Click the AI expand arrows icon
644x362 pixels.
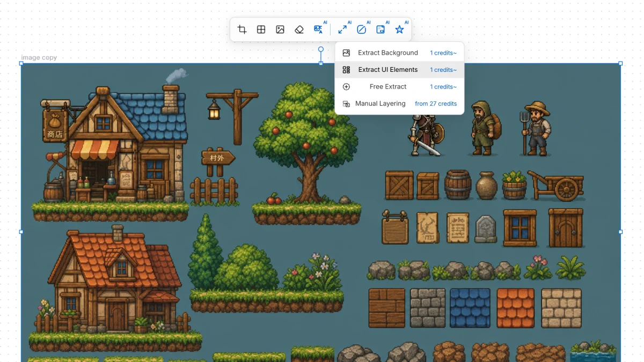(x=342, y=29)
